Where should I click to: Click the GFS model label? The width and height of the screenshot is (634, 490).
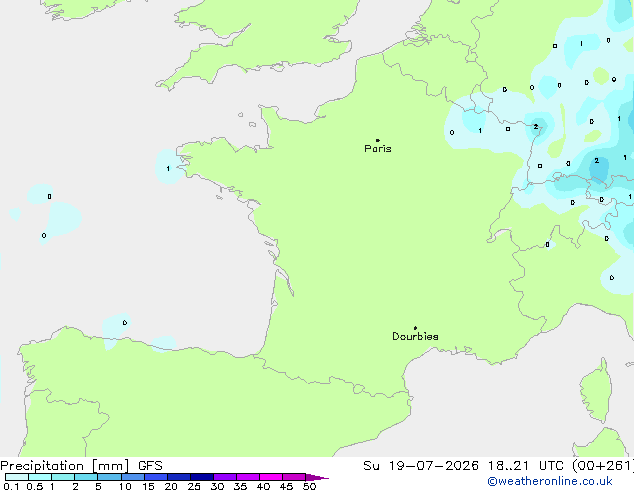click(x=150, y=466)
